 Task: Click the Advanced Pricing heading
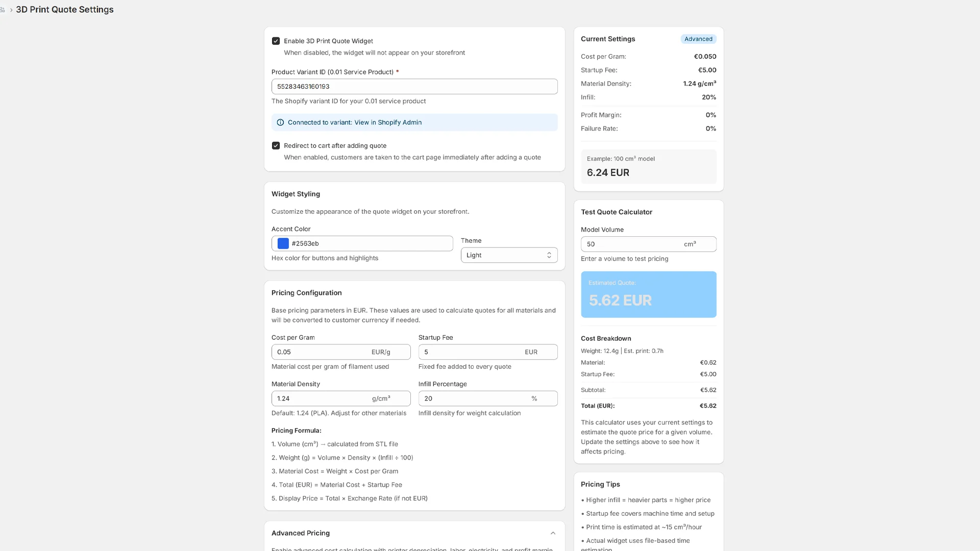(301, 533)
